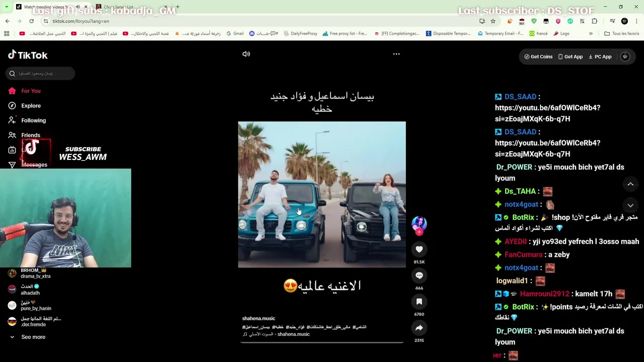Mute the video with the speaker icon
644x362 pixels.
(x=246, y=54)
